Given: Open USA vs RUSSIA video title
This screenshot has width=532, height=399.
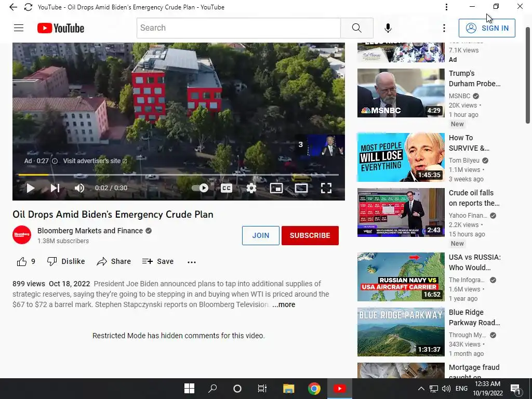Looking at the screenshot, I should click(x=475, y=262).
